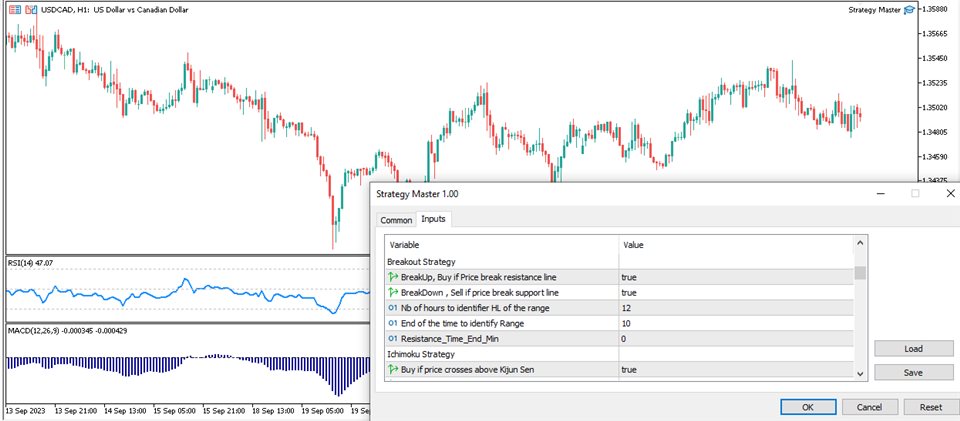The image size is (960, 421).
Task: Click icon for End of the time parameter
Action: tap(392, 323)
